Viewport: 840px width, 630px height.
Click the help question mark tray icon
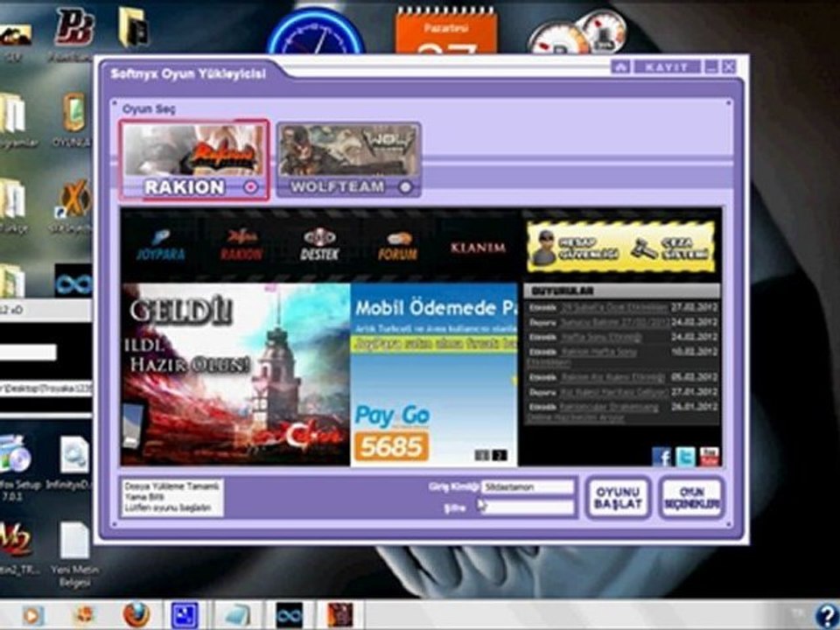826,615
